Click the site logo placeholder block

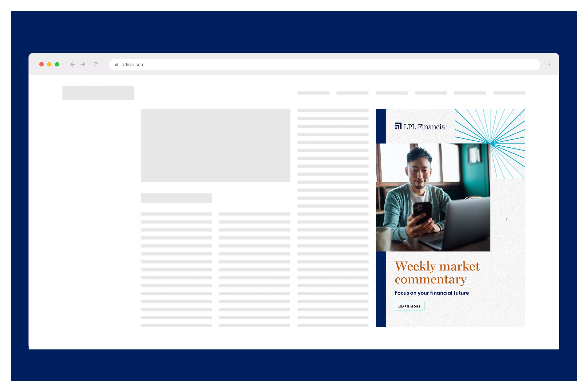(98, 93)
